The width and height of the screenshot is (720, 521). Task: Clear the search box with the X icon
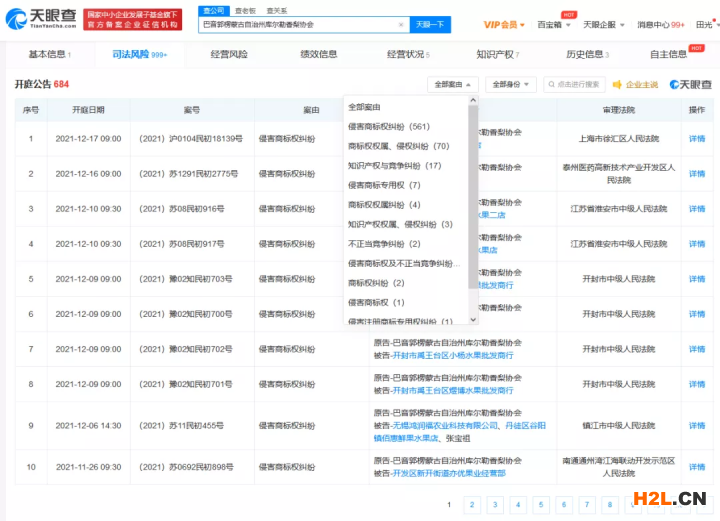click(401, 24)
